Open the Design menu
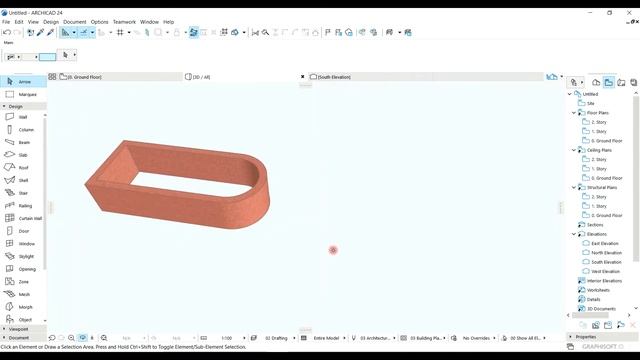Image resolution: width=640 pixels, height=360 pixels. (51, 22)
